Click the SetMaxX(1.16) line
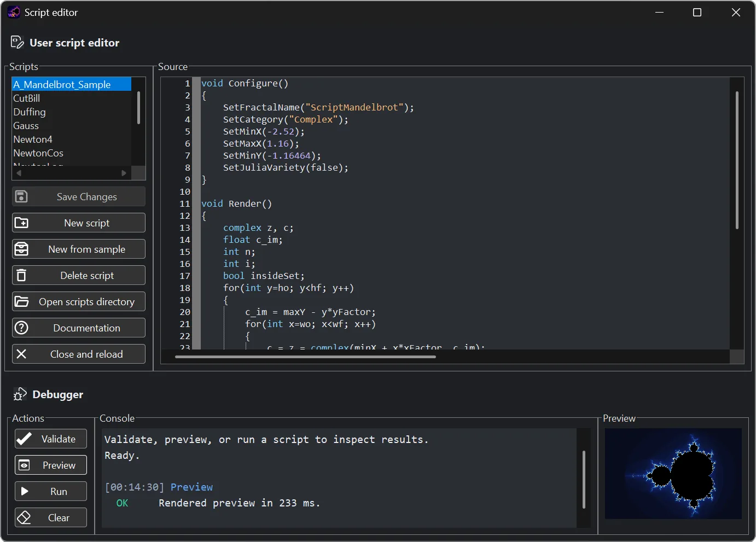 [261, 143]
